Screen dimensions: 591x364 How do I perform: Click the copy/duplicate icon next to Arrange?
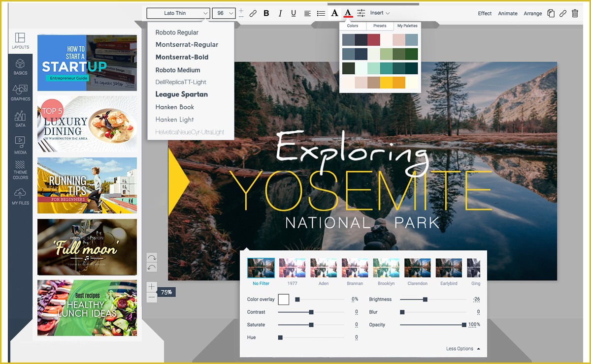pyautogui.click(x=551, y=13)
